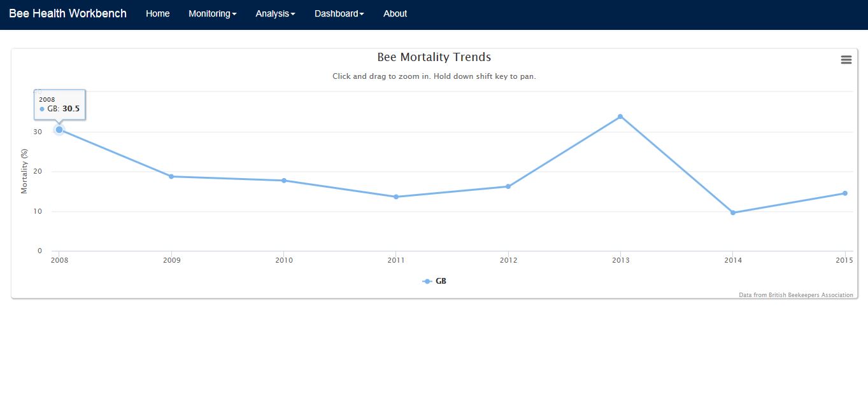Open the About page
Viewport: 868px width, 395px height.
[395, 14]
